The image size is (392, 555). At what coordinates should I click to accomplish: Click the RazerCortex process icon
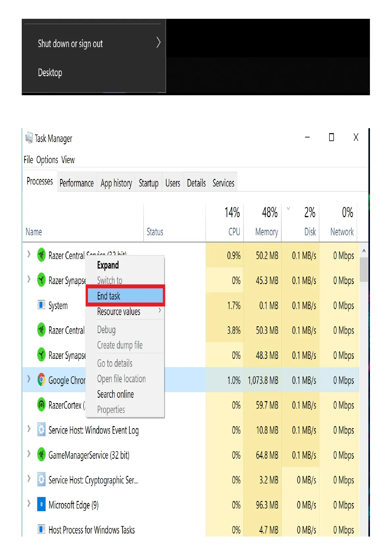pos(41,404)
